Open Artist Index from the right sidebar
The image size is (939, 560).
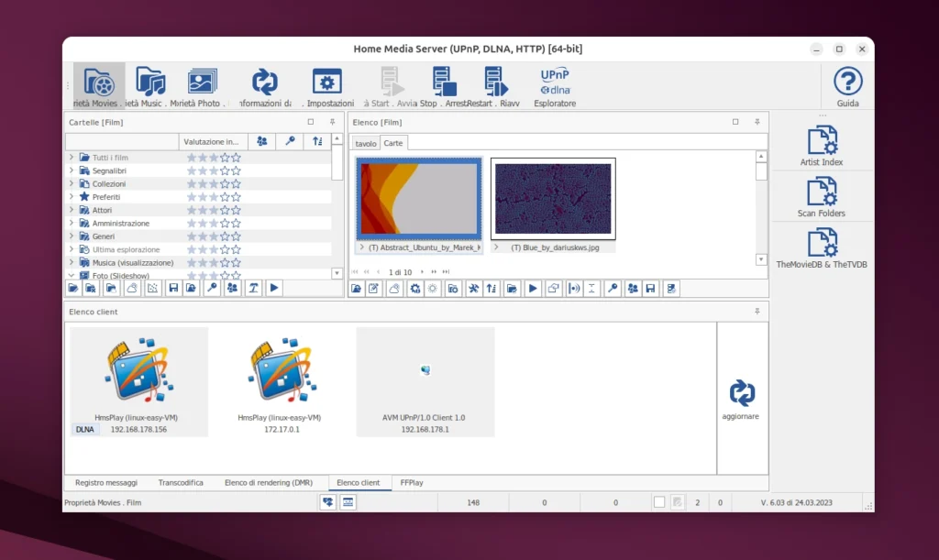(x=822, y=139)
